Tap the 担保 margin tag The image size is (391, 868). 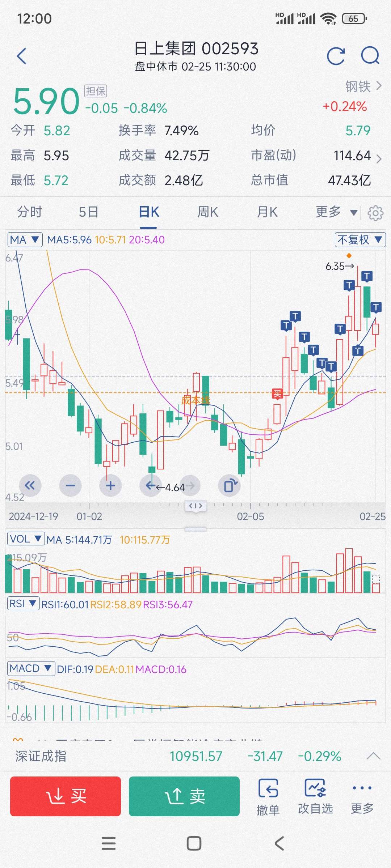point(96,91)
